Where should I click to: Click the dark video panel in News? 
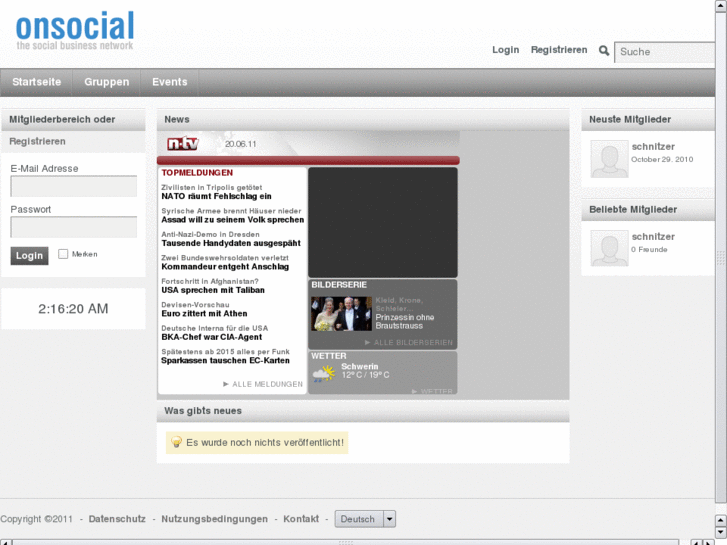[x=383, y=223]
